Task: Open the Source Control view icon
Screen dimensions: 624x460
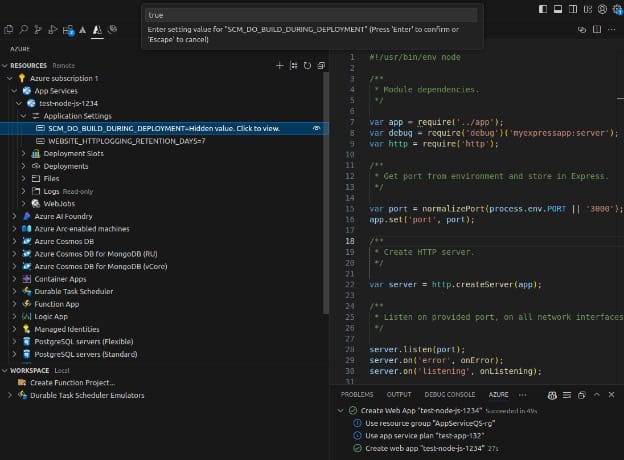Action: tap(38, 29)
